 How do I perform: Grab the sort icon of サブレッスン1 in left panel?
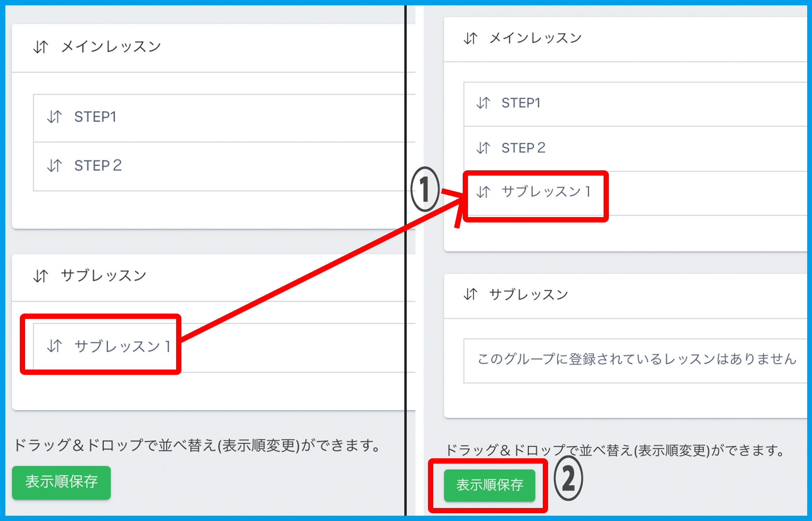click(54, 346)
